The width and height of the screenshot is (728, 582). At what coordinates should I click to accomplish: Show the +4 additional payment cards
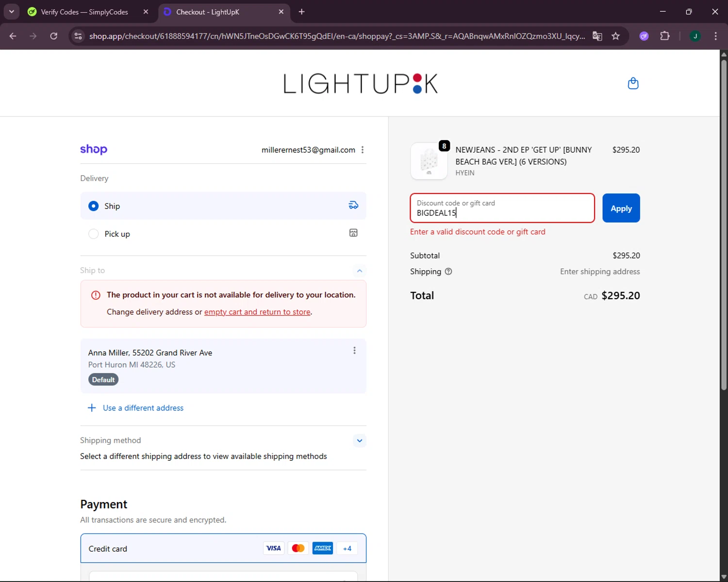[x=347, y=548]
